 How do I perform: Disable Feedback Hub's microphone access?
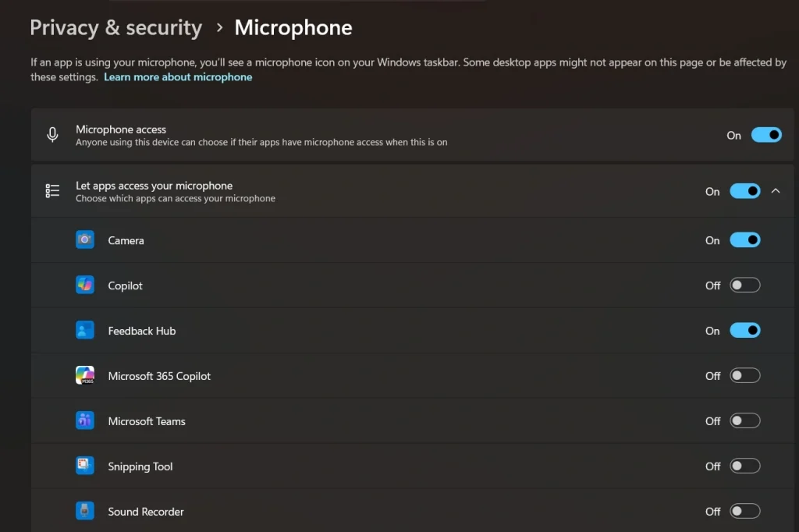pyautogui.click(x=745, y=330)
